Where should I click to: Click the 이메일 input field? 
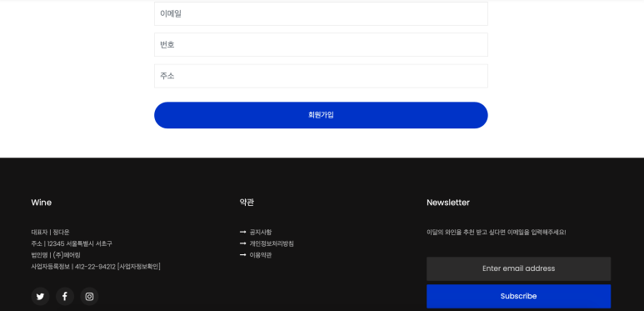(x=321, y=13)
